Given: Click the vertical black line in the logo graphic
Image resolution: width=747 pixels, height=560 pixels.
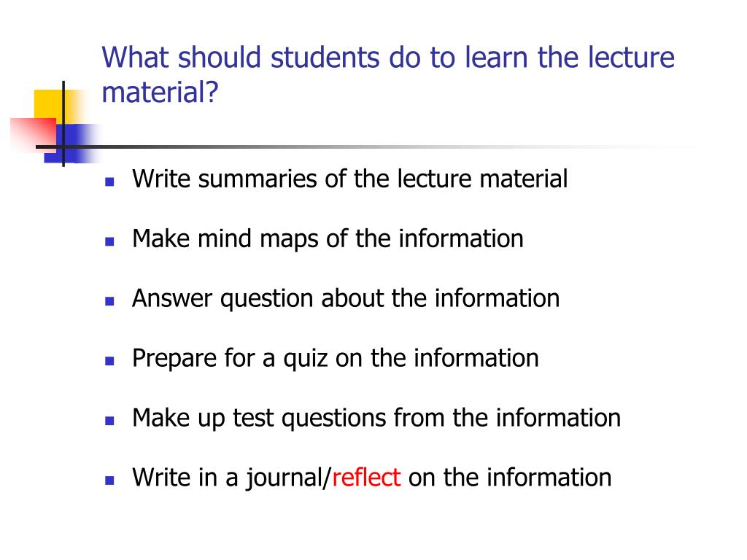Looking at the screenshot, I should (63, 124).
